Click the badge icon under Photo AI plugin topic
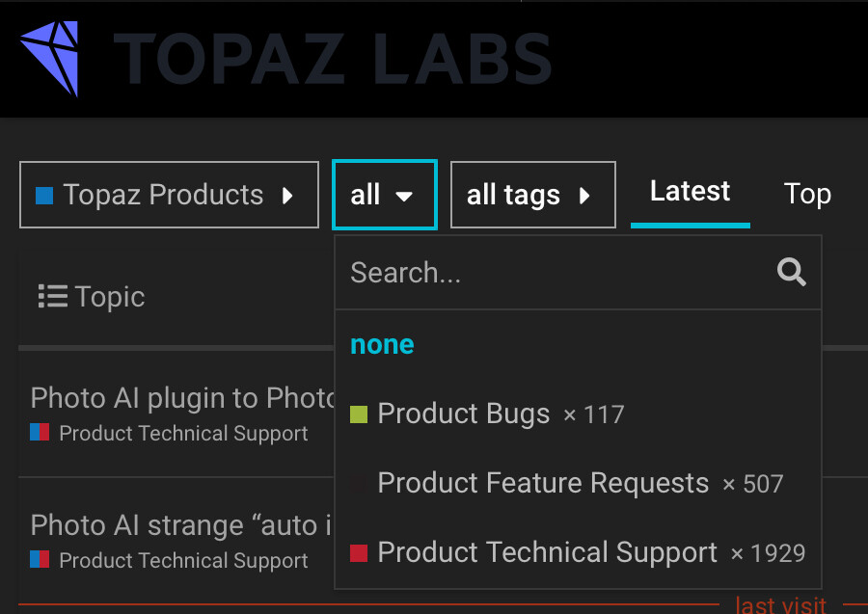868x614 pixels. click(40, 434)
